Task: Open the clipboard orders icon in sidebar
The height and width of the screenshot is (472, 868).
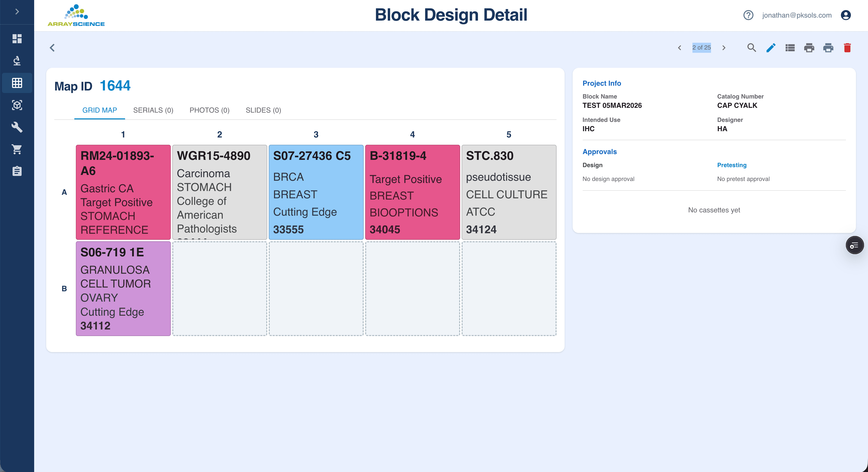Action: (x=17, y=171)
